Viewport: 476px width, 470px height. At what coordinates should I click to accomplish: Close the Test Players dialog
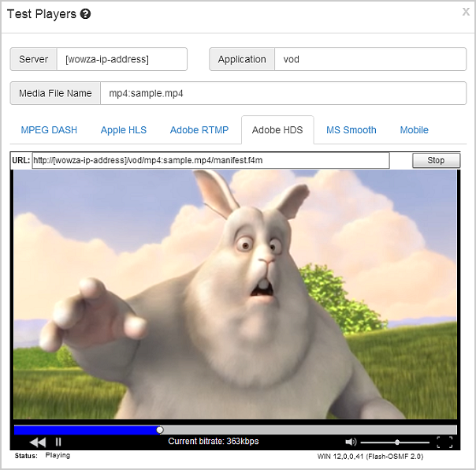pyautogui.click(x=466, y=12)
